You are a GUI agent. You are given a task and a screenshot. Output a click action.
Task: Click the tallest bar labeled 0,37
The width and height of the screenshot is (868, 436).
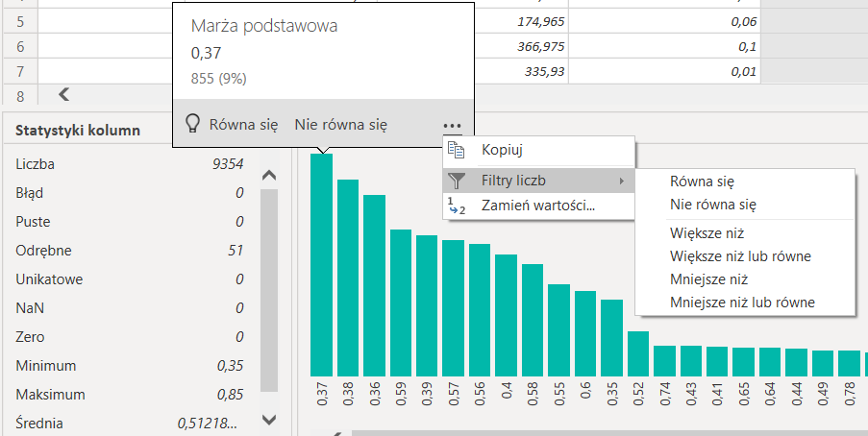321,264
